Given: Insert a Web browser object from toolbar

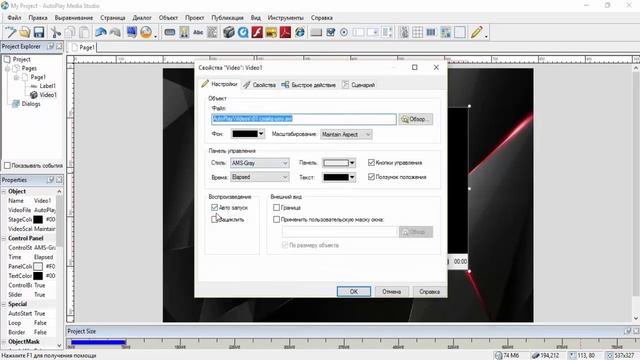Looking at the screenshot, I should tap(300, 32).
